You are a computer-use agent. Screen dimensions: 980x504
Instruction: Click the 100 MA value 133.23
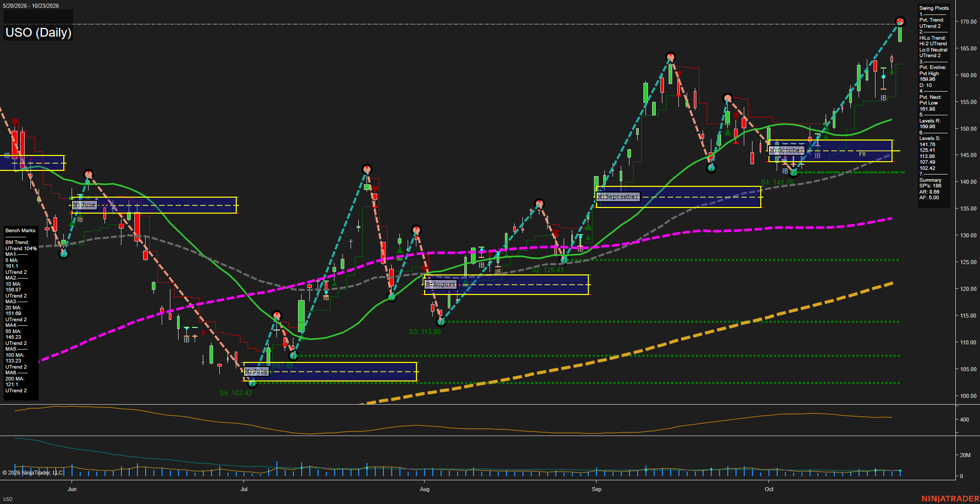point(13,361)
